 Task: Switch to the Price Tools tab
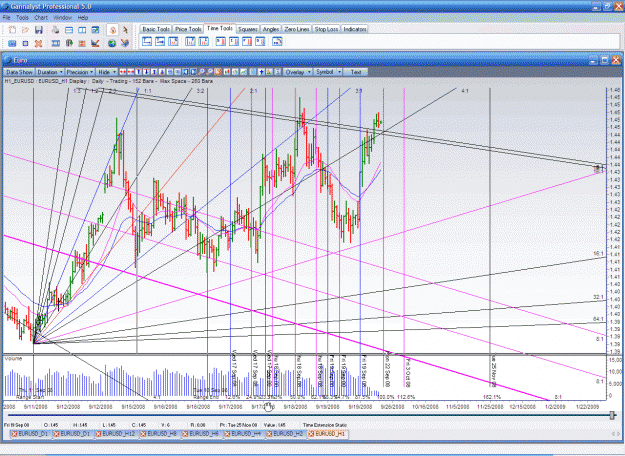tap(188, 29)
